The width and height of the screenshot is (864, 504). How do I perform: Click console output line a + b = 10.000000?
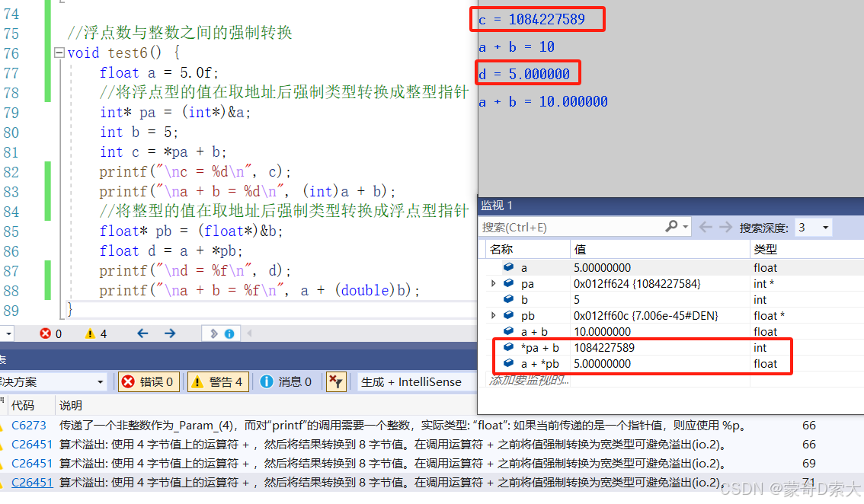click(543, 101)
